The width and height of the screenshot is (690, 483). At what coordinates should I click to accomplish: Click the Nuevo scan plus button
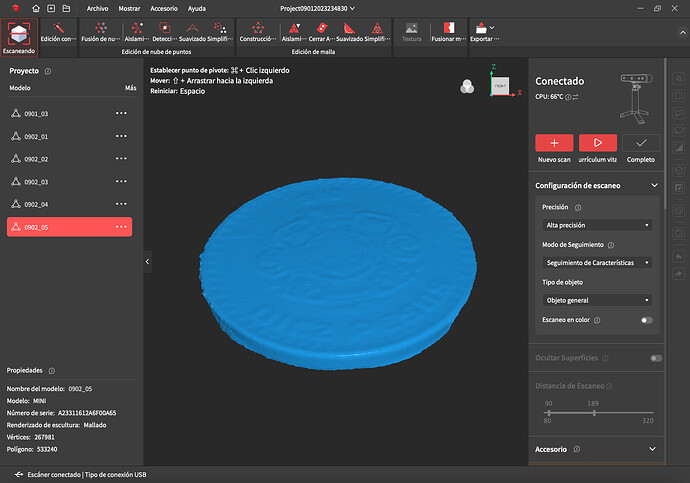(554, 143)
